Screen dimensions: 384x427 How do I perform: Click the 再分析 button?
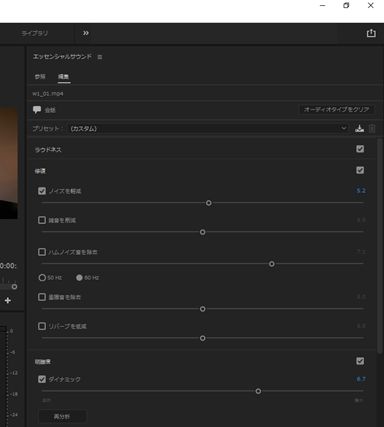62,417
